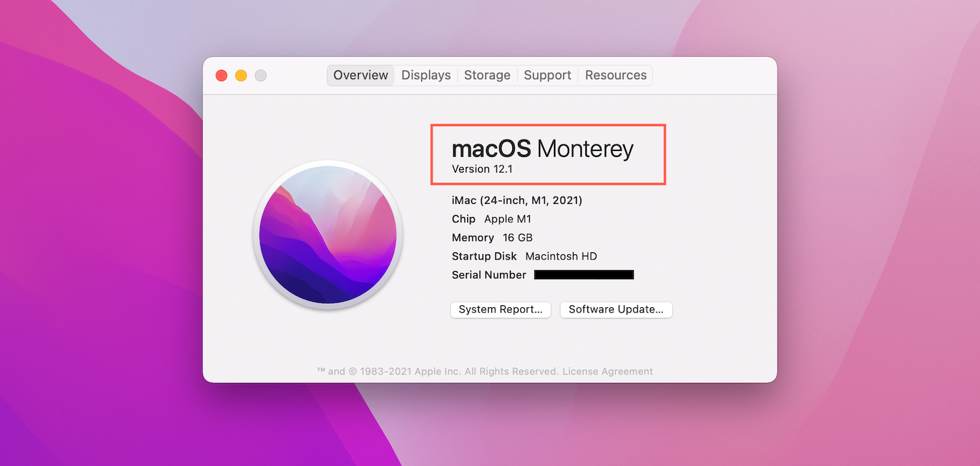Screen dimensions: 980x466
Task: Click the System Report button
Action: (x=500, y=310)
